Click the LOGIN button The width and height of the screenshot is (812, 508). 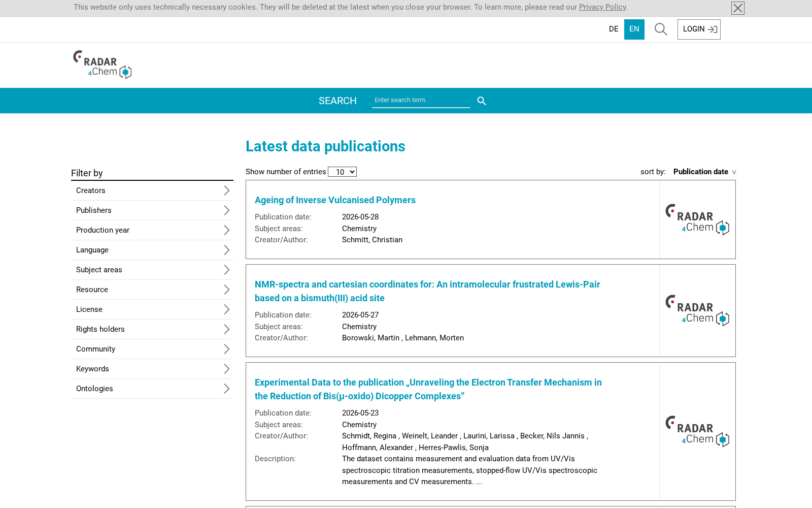pos(699,29)
